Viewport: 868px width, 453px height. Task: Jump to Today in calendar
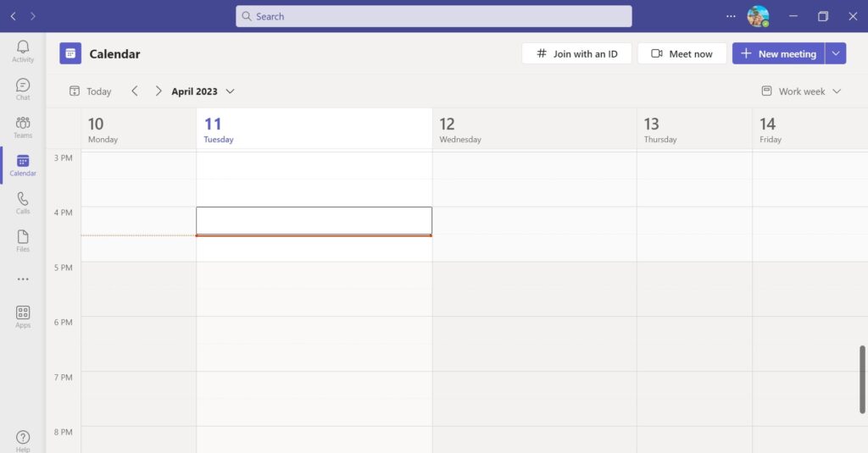(90, 91)
